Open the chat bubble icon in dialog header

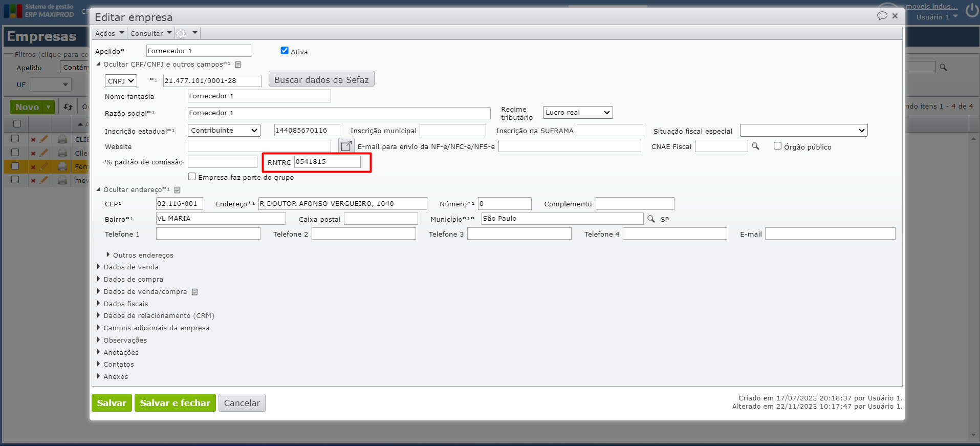pos(882,16)
